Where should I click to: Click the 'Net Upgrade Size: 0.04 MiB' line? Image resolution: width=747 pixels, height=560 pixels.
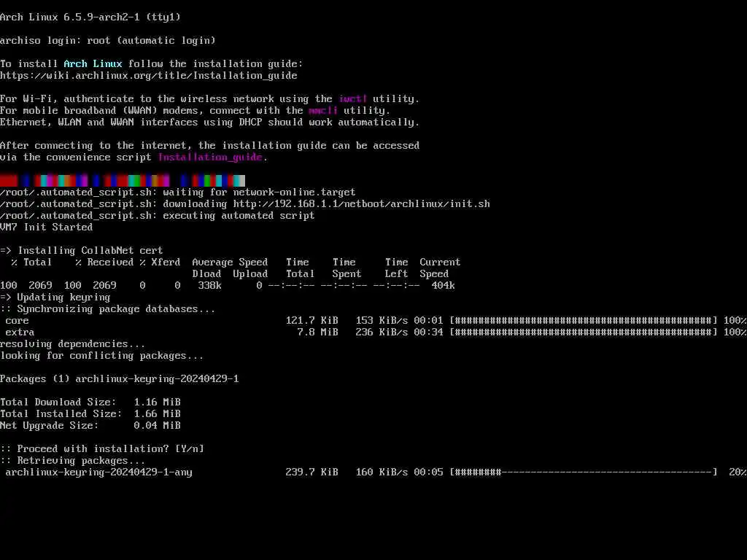point(90,426)
